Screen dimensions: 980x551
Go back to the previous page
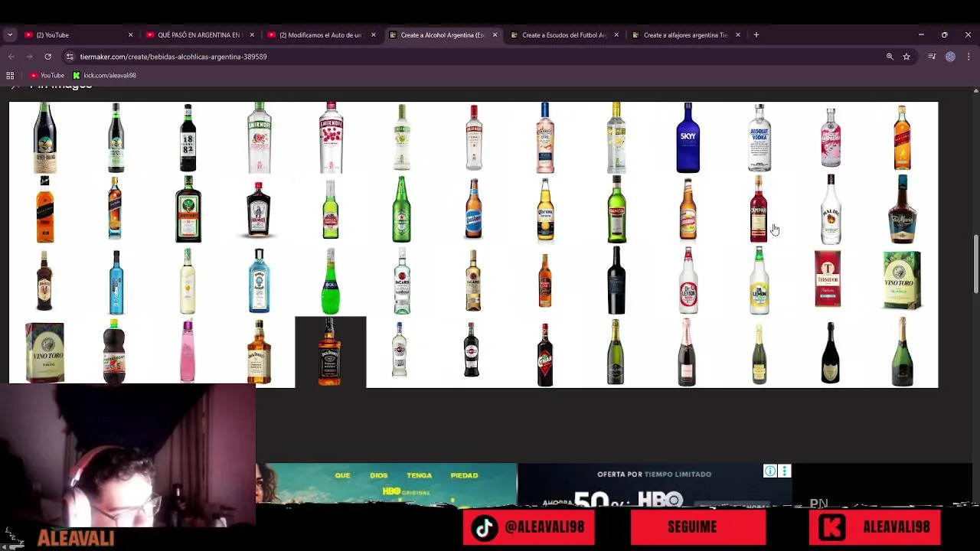[11, 57]
